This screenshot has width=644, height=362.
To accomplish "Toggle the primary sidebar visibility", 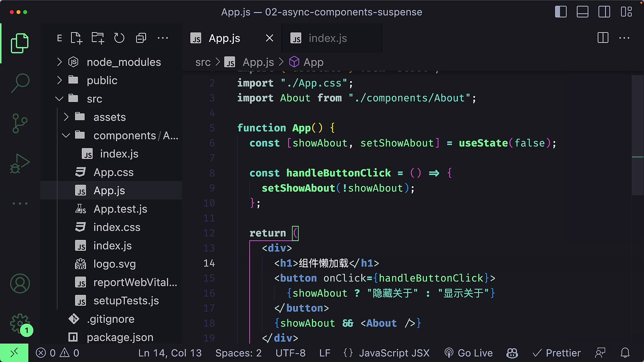I will [560, 12].
